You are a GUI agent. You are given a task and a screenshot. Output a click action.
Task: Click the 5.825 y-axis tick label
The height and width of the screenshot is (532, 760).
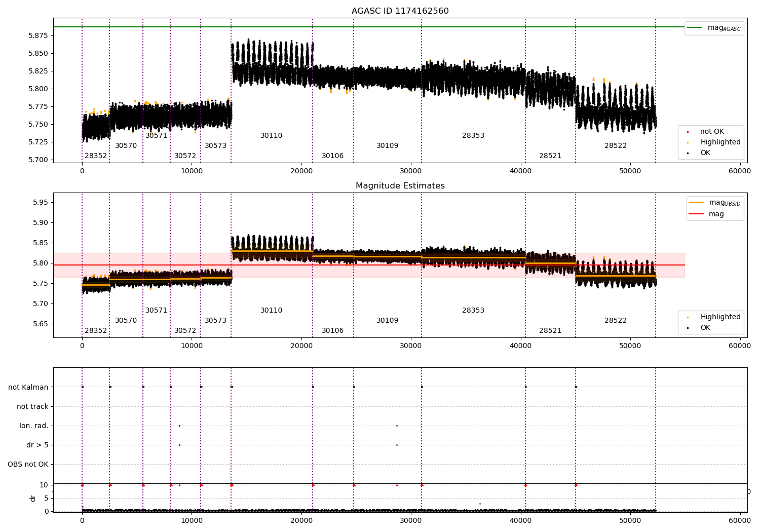[38, 71]
